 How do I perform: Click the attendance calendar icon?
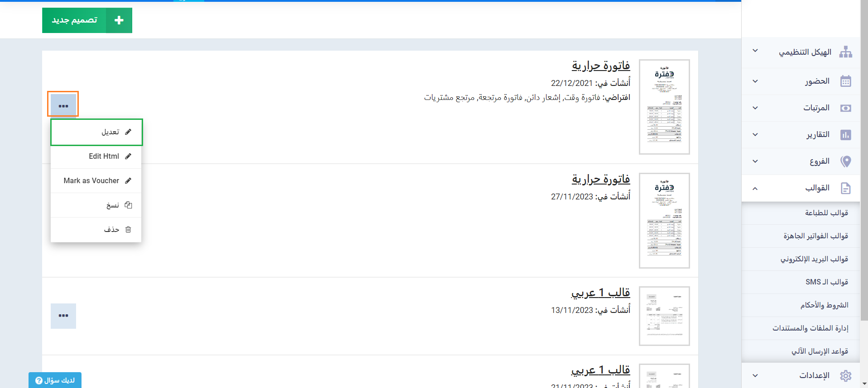845,81
